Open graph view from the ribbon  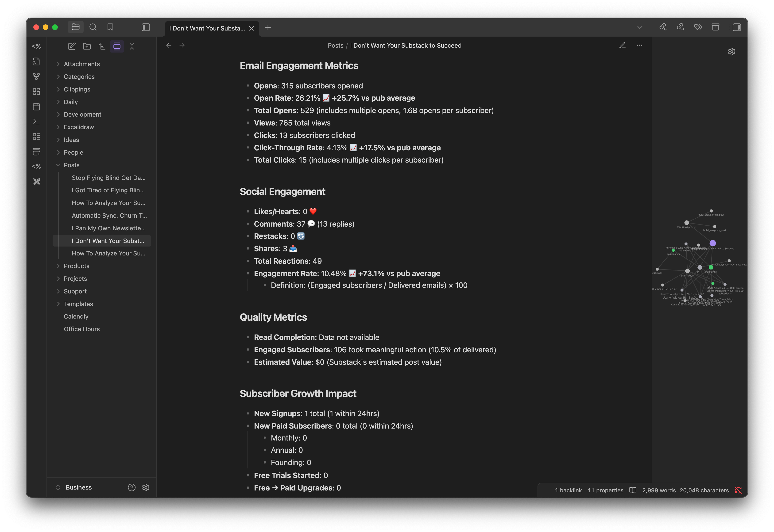[x=36, y=76]
